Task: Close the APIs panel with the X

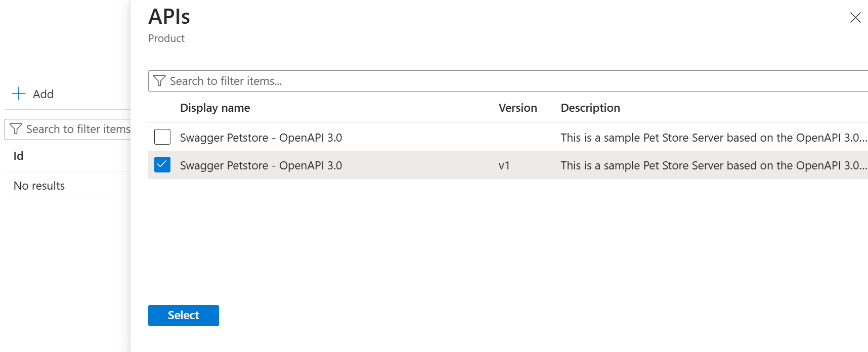Action: point(855,18)
